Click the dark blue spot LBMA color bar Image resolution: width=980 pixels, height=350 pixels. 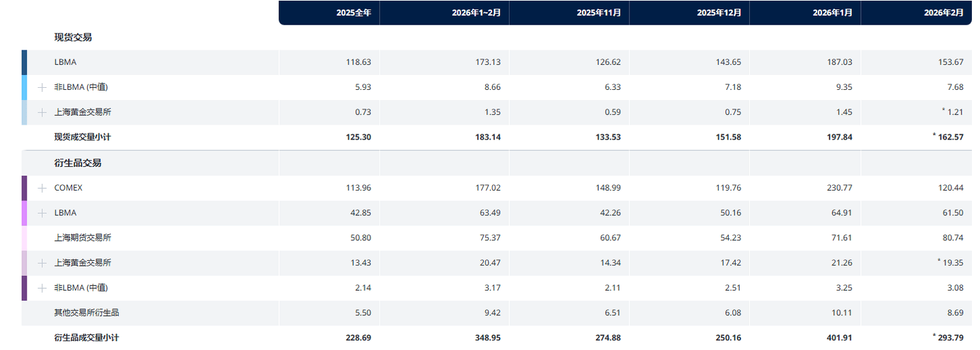click(24, 62)
